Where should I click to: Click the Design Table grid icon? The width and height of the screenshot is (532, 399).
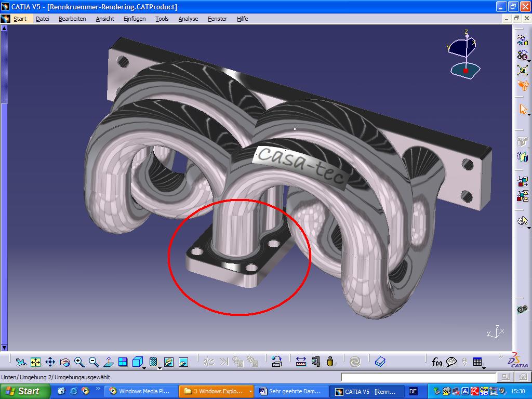[x=477, y=362]
